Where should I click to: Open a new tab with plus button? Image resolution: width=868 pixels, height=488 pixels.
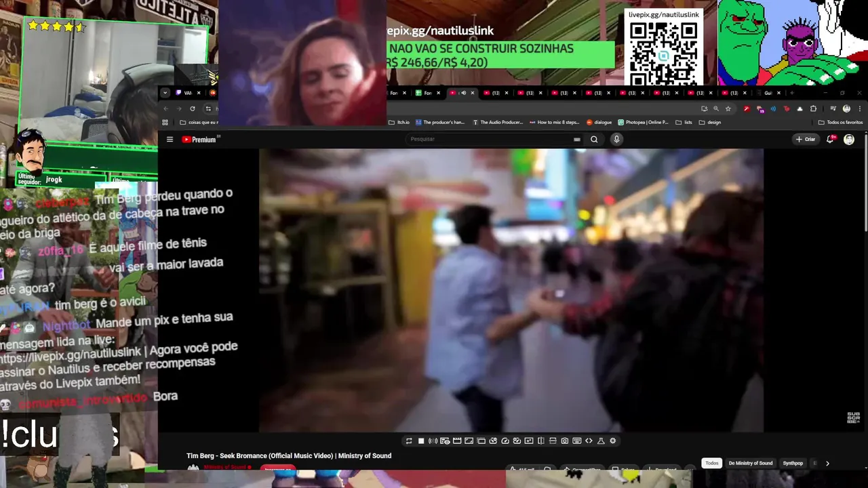click(x=791, y=93)
